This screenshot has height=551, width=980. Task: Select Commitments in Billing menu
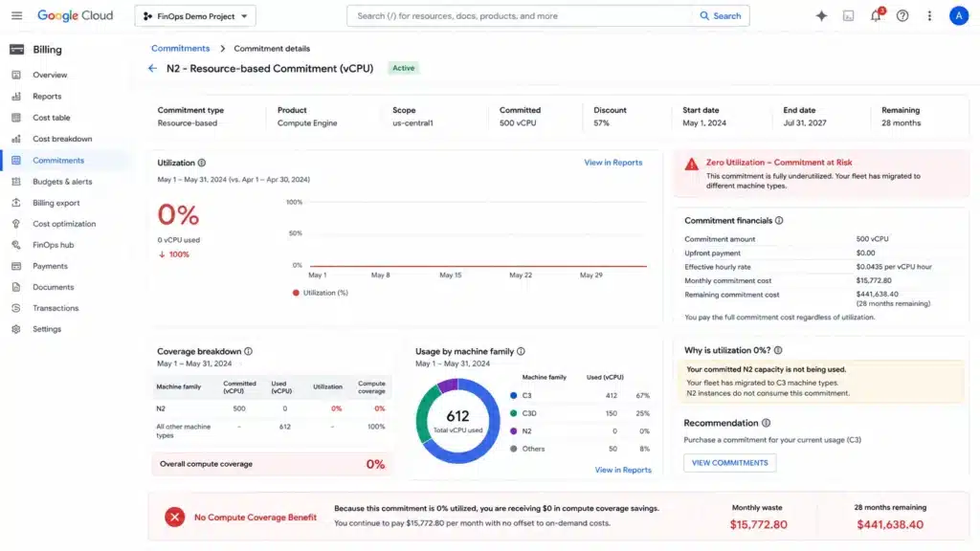pyautogui.click(x=58, y=161)
